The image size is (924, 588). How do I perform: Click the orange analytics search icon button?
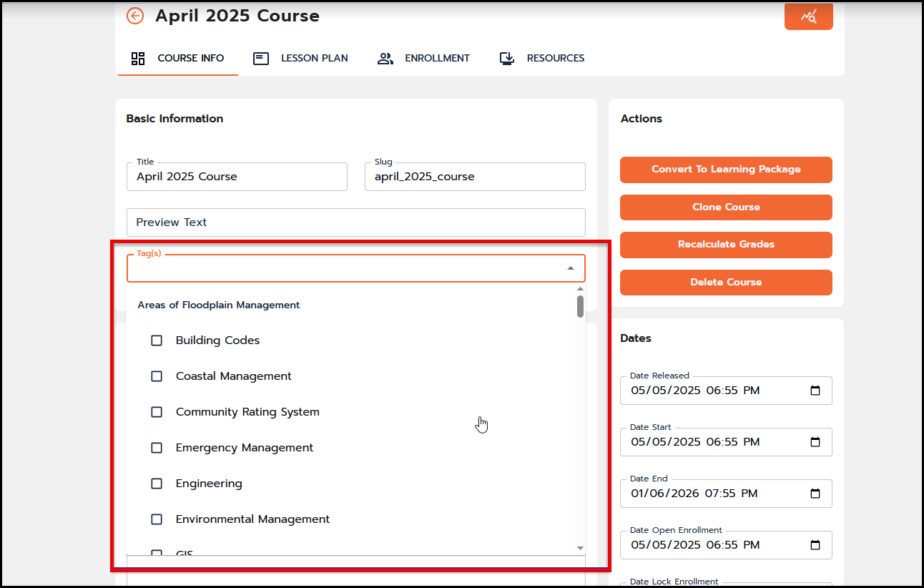808,16
